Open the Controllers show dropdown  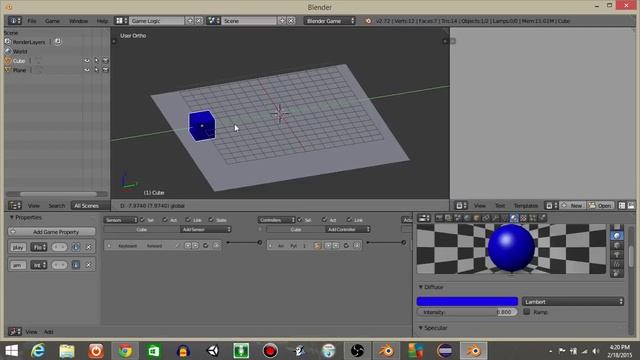tap(276, 220)
